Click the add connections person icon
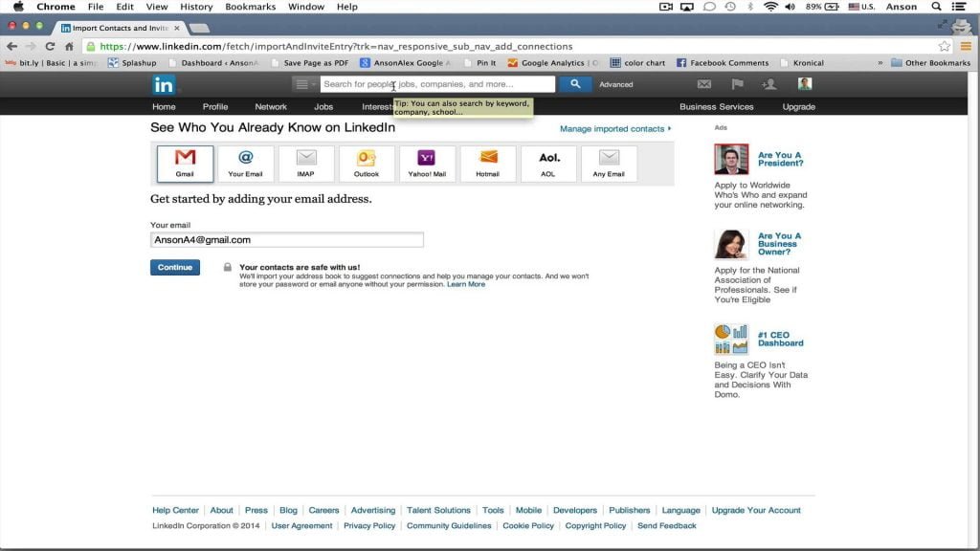 click(769, 84)
